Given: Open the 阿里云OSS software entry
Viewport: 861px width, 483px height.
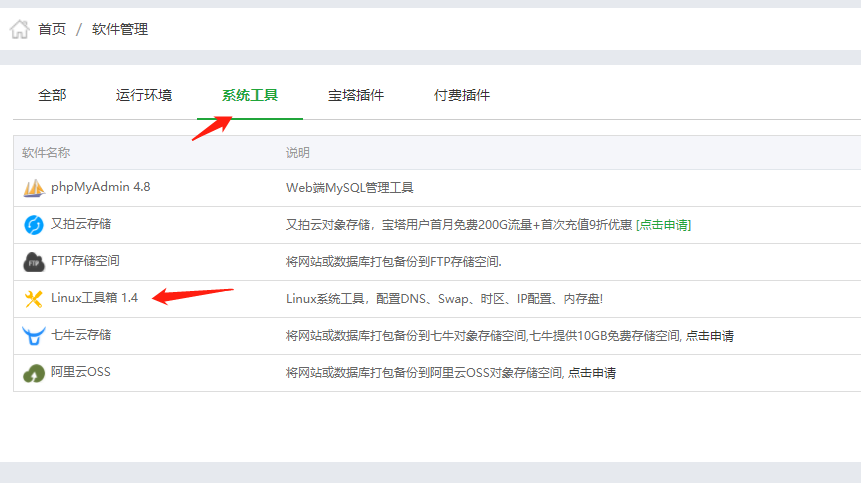Looking at the screenshot, I should 81,372.
